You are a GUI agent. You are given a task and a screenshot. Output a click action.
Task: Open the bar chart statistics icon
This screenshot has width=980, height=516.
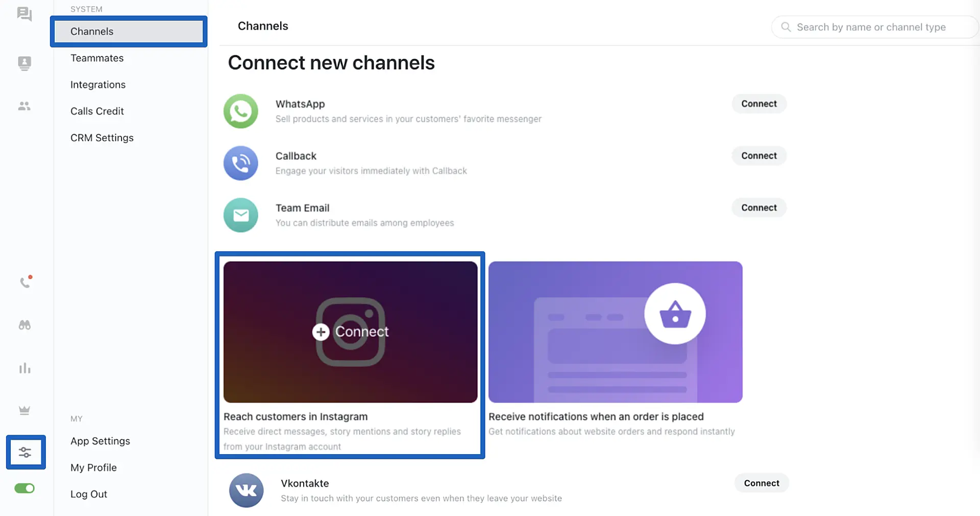(x=24, y=368)
